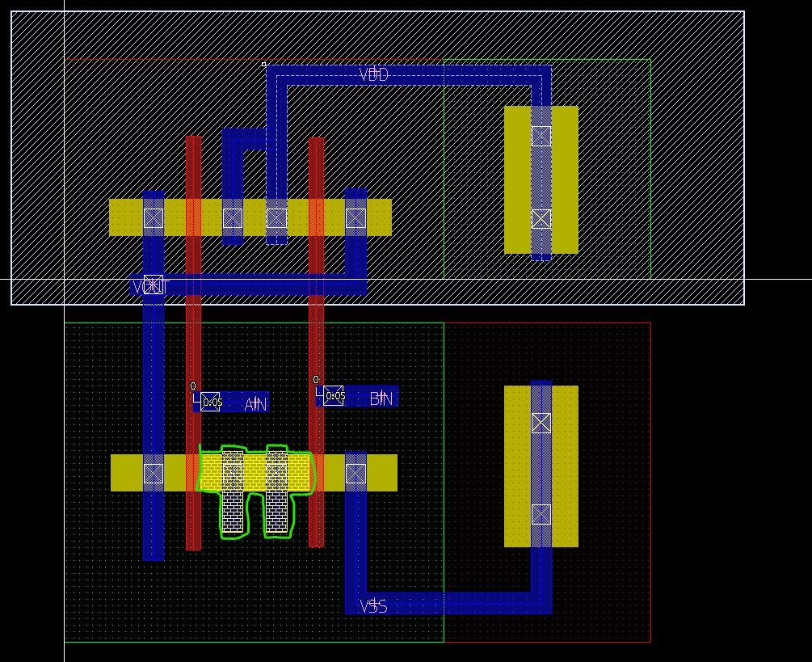Select the leftmost contact on NMOS diffusion
The width and height of the screenshot is (812, 662).
[154, 474]
